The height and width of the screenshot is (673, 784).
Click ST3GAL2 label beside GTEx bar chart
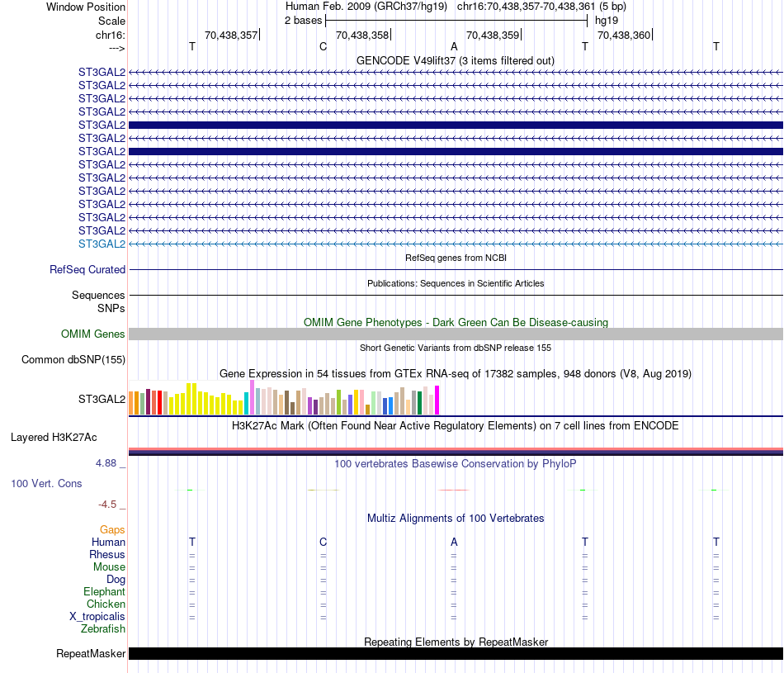pos(102,400)
